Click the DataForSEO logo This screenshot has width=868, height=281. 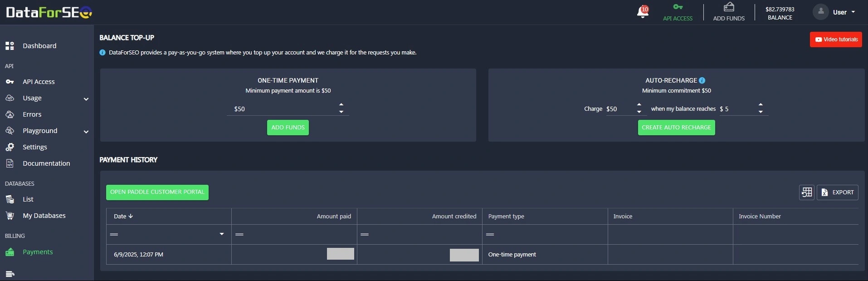[x=49, y=12]
